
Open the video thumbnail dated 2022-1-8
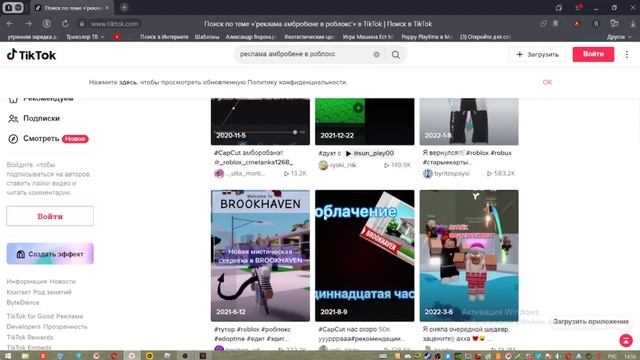point(469,121)
